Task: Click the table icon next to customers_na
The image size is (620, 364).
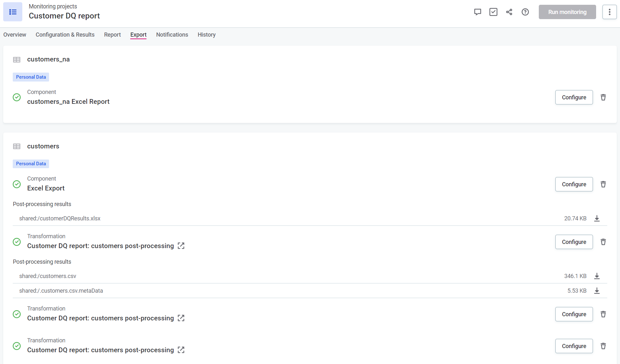Action: point(17,59)
